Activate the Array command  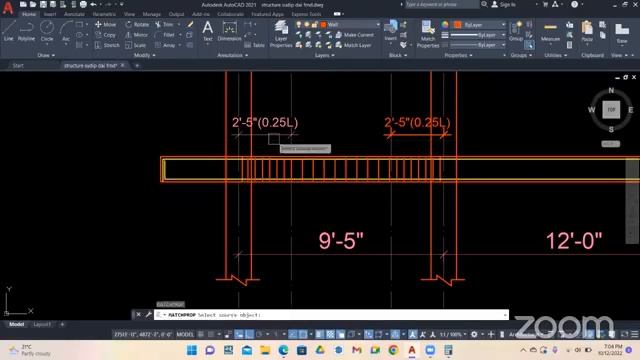[165, 45]
